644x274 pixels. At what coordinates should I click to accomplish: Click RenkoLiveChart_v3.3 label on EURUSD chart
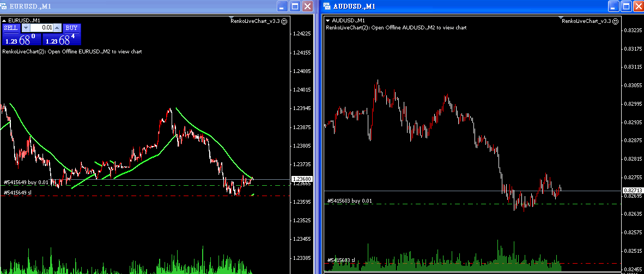click(x=255, y=21)
